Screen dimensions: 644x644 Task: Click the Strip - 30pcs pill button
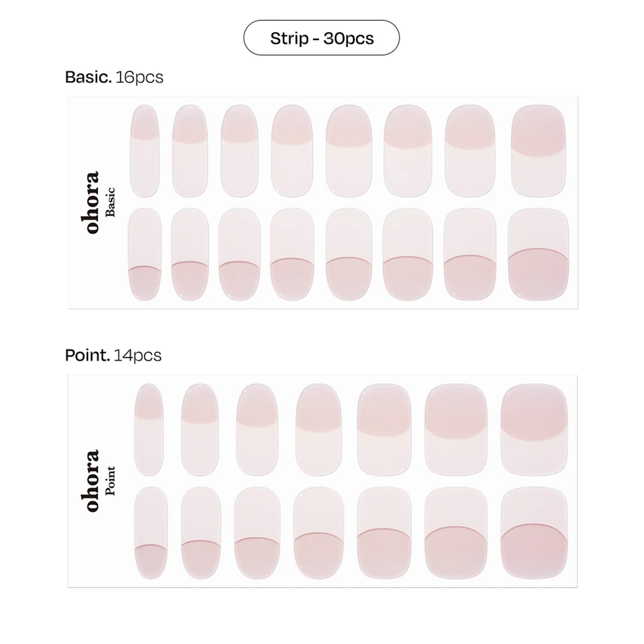coord(321,38)
